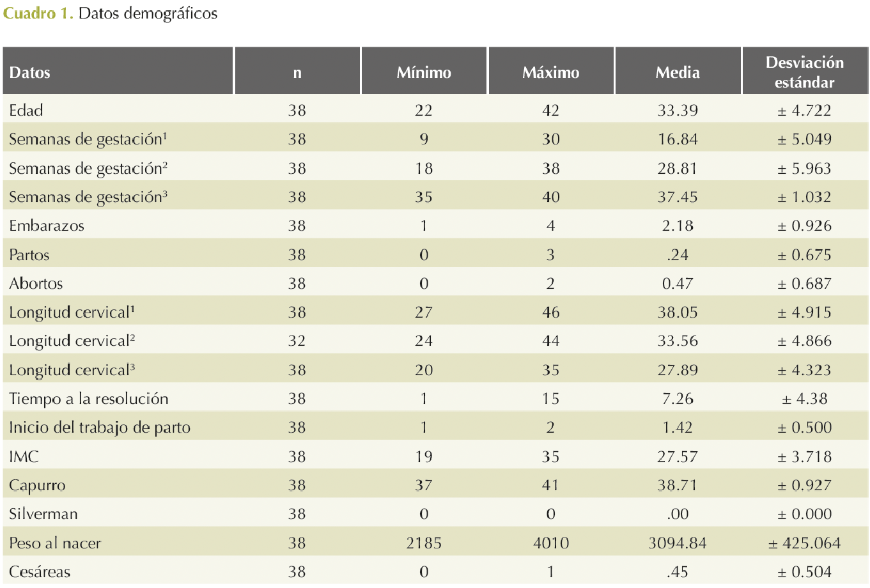Screen dimensions: 870x588
Task: Select the "IMC" row label
Action: (24, 456)
